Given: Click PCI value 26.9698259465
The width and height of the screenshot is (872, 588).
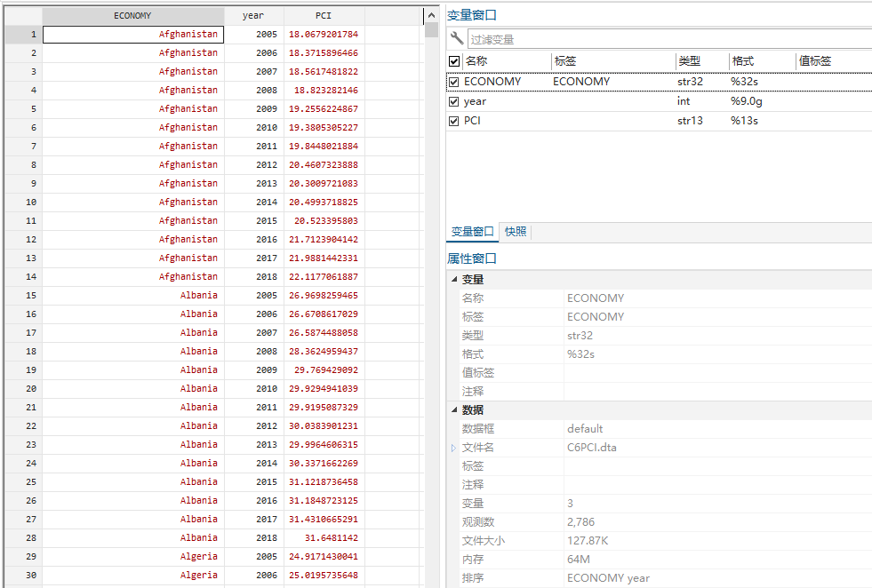Looking at the screenshot, I should click(x=324, y=296).
